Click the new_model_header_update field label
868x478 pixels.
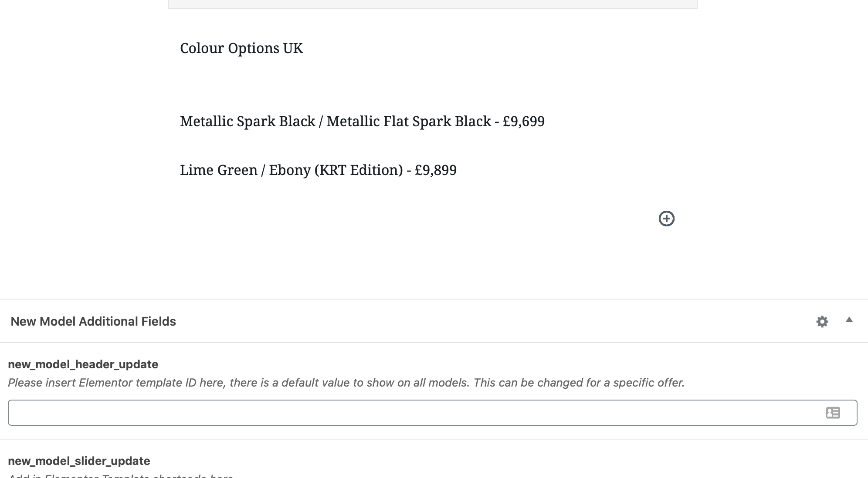pos(83,364)
